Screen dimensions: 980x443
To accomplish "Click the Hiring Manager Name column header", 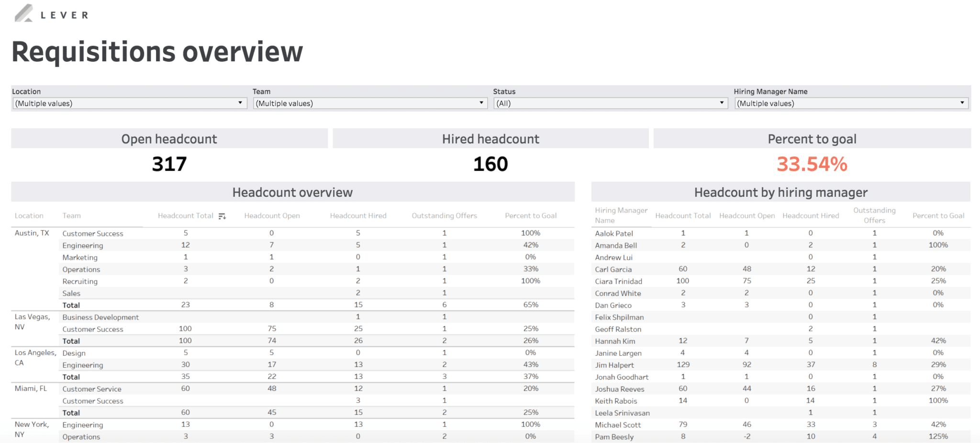I will (x=621, y=216).
